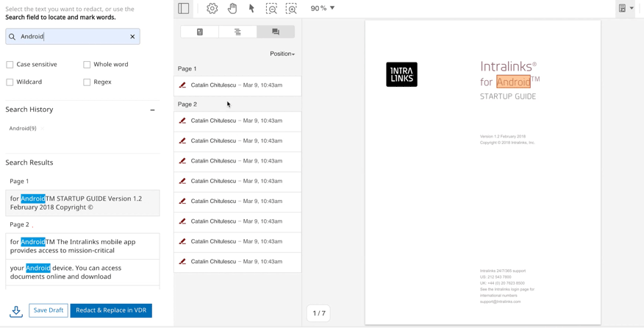Switch to the outline panel tab
This screenshot has height=328, width=644.
pyautogui.click(x=237, y=32)
